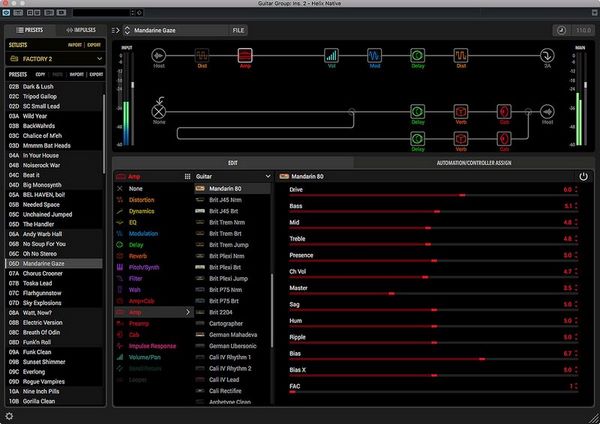Click the tempo value 110.0 field
Viewport: 600px width, 424px height.
tap(584, 30)
